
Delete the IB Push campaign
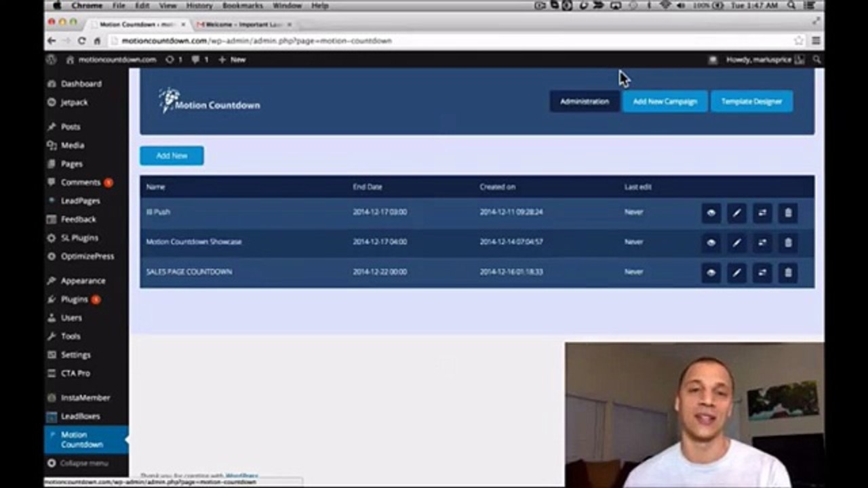[788, 213]
